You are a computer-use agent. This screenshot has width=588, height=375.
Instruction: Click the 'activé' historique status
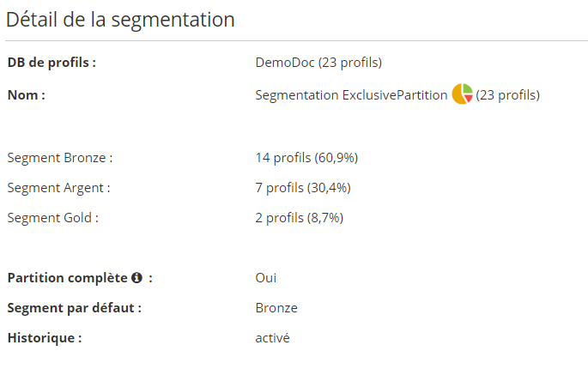(x=273, y=338)
